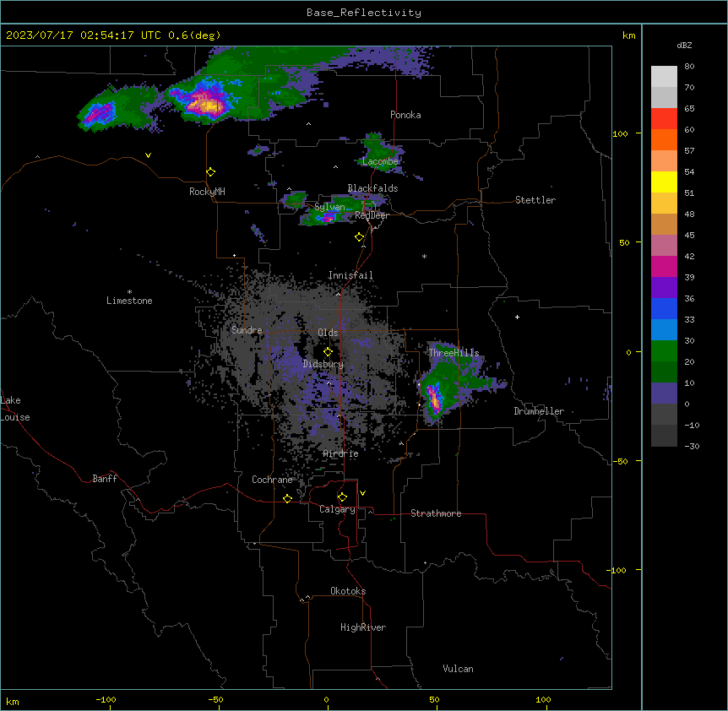Viewport: 728px width, 711px height.
Task: Click the Sylvan label
Action: tap(329, 207)
